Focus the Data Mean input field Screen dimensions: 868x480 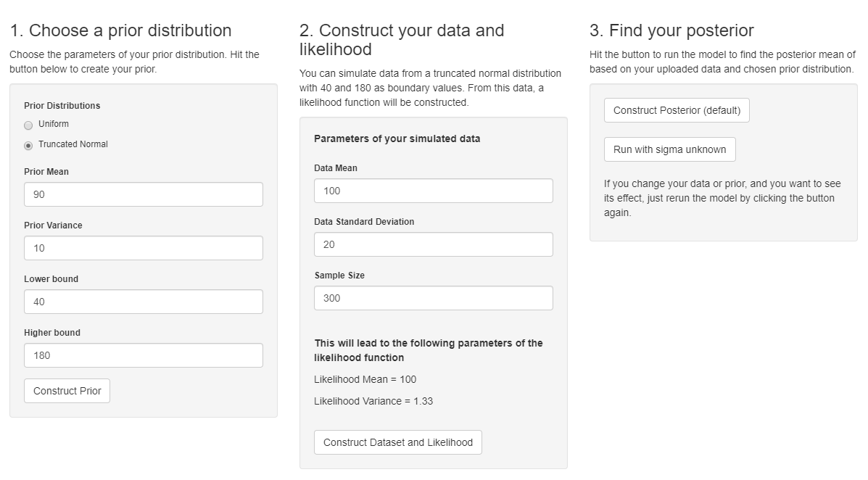click(x=434, y=191)
